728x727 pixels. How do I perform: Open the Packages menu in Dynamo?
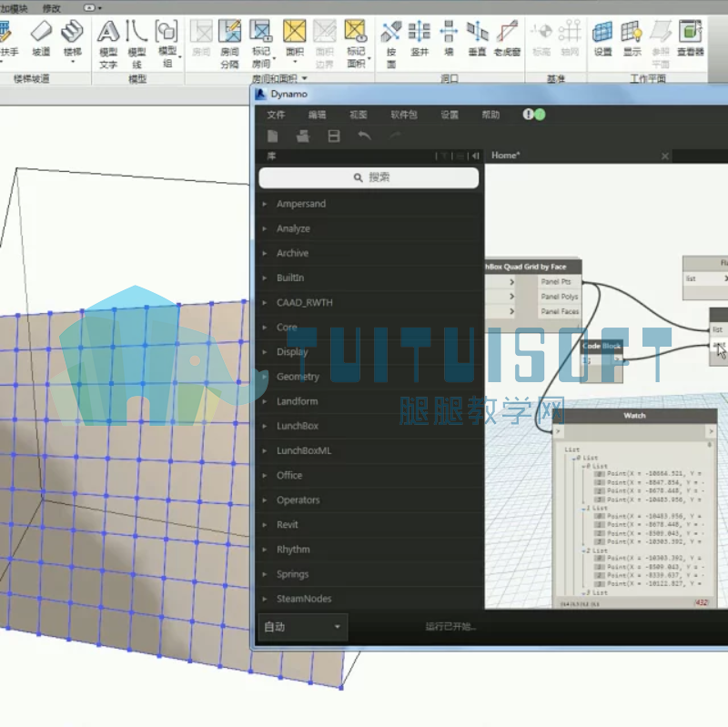point(403,115)
